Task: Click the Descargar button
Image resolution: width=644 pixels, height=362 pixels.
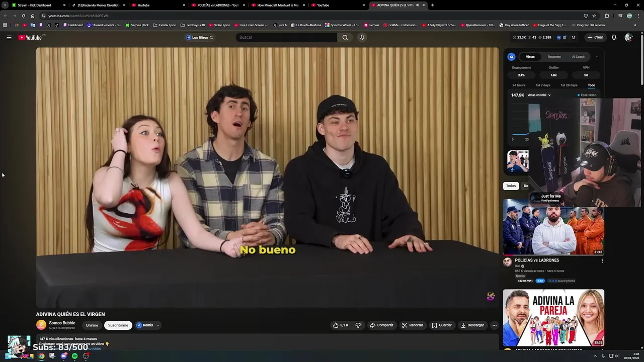Action: tap(472, 325)
